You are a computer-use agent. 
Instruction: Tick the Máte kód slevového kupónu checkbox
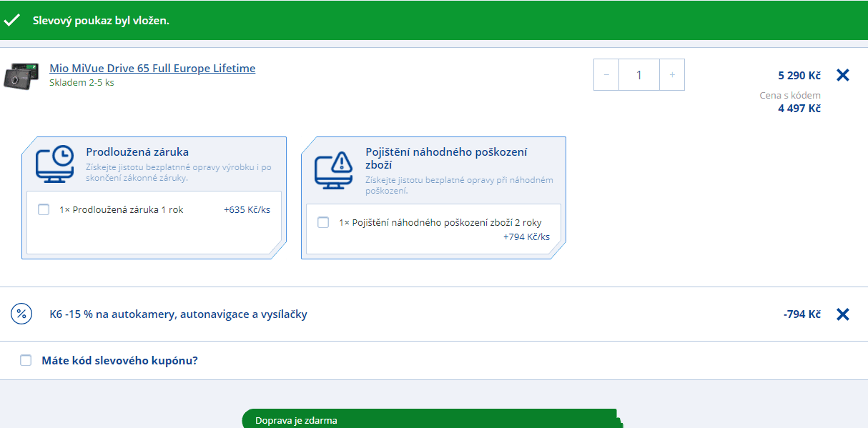click(x=26, y=360)
